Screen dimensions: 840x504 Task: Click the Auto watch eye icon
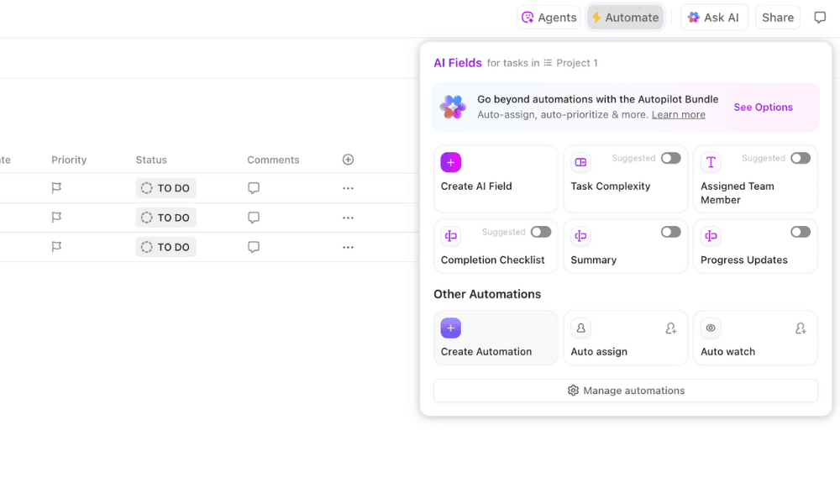coord(711,328)
